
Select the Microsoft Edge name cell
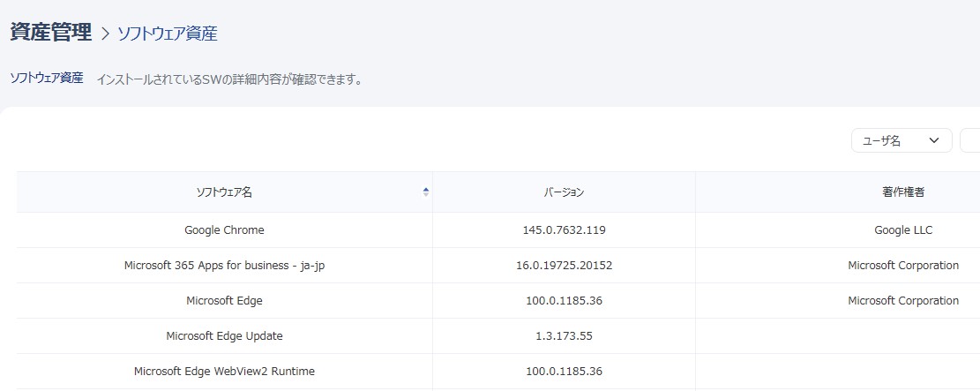coord(224,301)
